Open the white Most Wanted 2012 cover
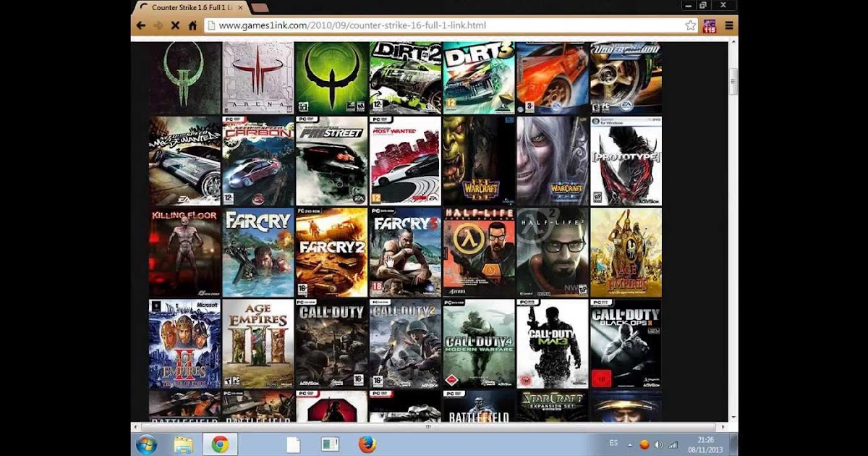 coord(405,161)
